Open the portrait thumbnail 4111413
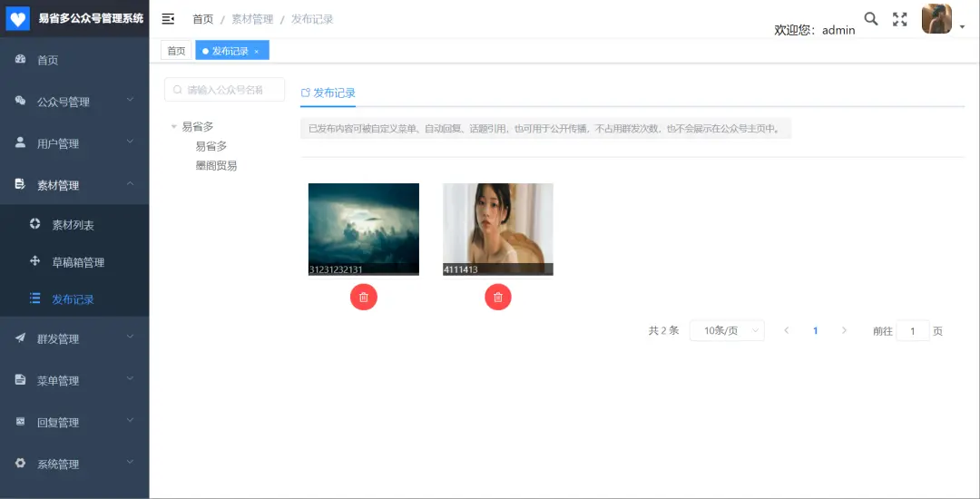Image resolution: width=980 pixels, height=499 pixels. pyautogui.click(x=498, y=229)
